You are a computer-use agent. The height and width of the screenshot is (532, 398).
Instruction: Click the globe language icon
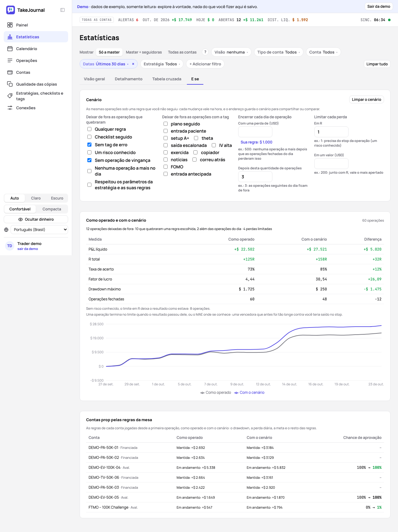6,230
